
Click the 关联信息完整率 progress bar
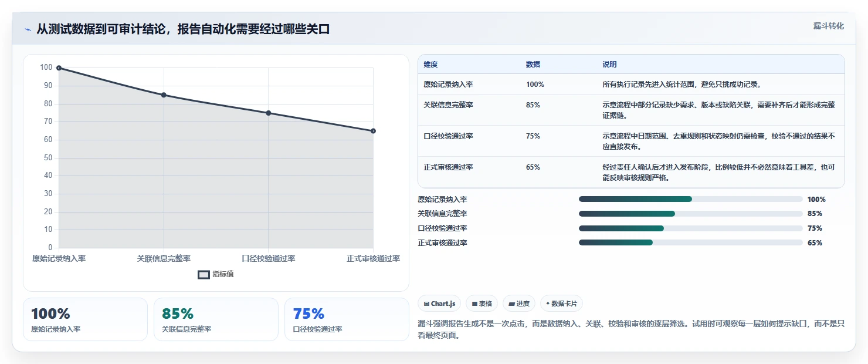coord(690,214)
